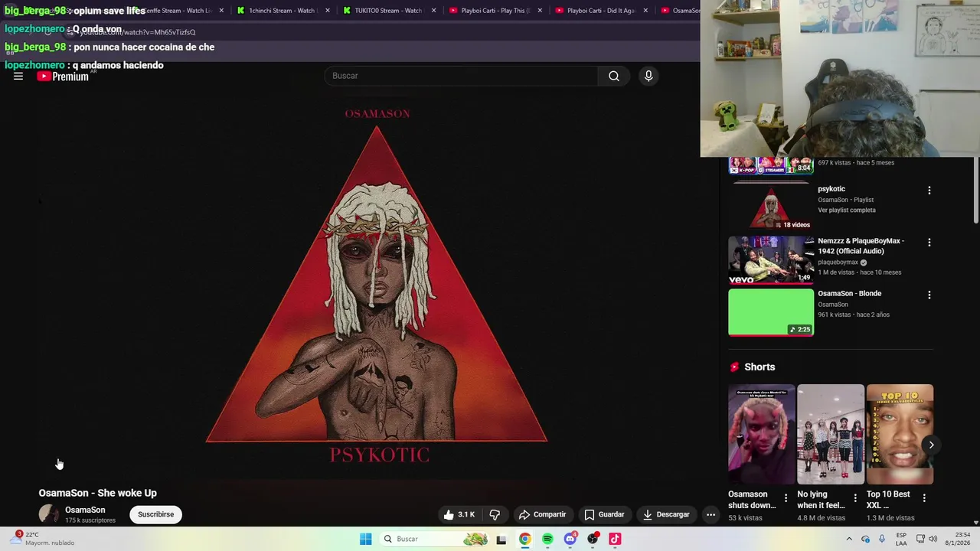This screenshot has width=980, height=551.
Task: Close Playboi Carti - Did It Again tab
Action: [645, 11]
